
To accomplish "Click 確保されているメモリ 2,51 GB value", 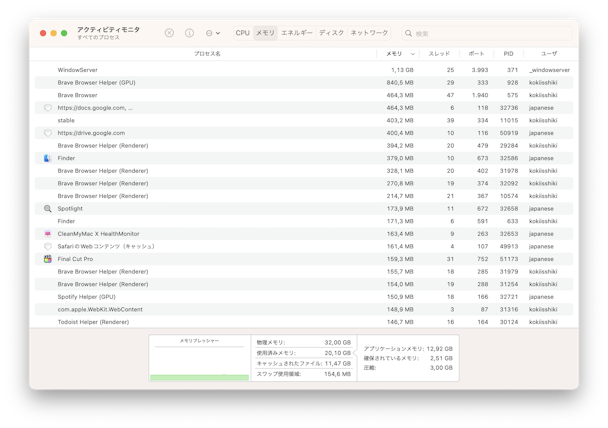I will 441,358.
